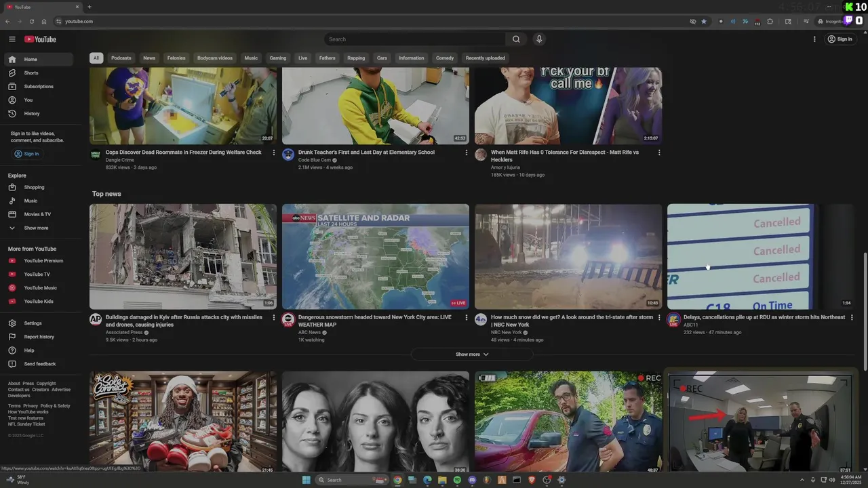Select the Gaming filter chip
This screenshot has width=868, height=488.
tap(278, 58)
